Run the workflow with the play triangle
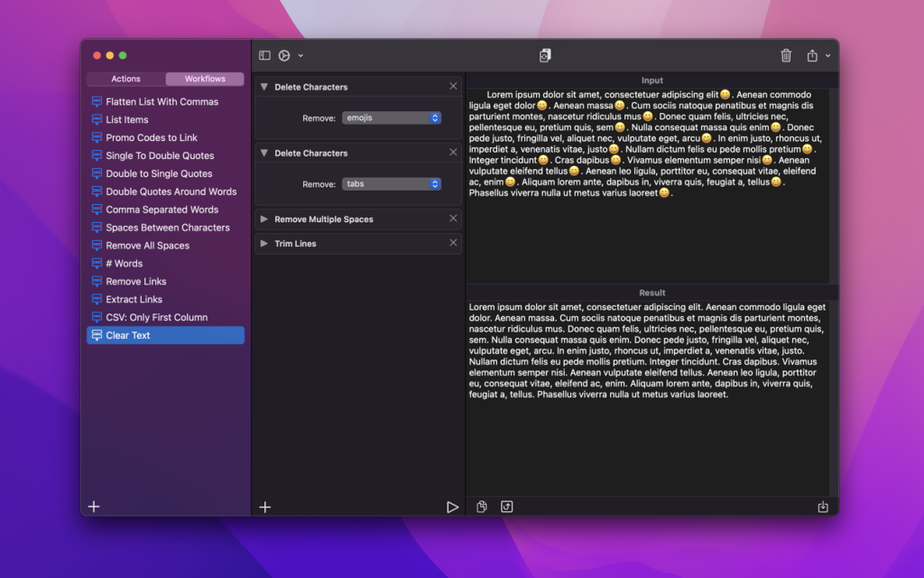Screen dimensions: 924x578 (453, 507)
